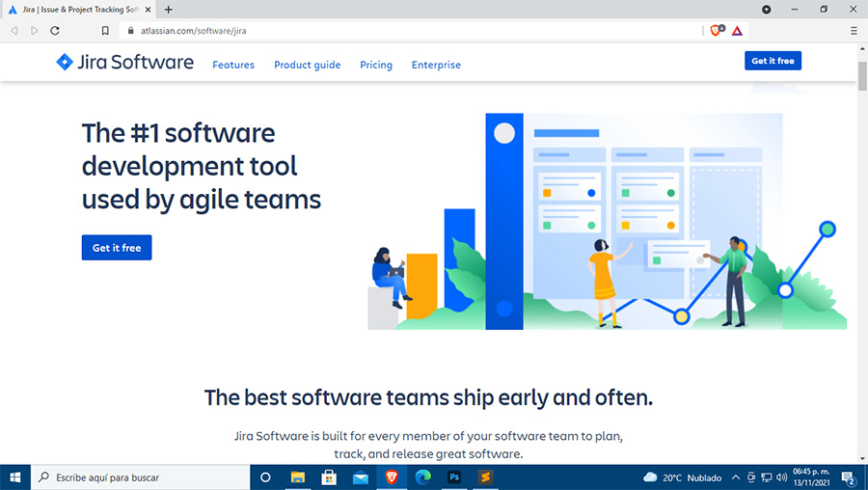Viewport: 868px width, 490px height.
Task: Show hidden tray icons chevron
Action: point(736,477)
